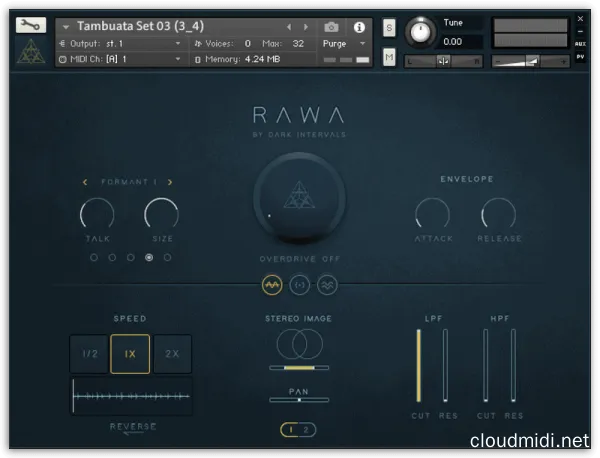Adjust the envelope Attack knob
This screenshot has width=600, height=458.
coord(433,214)
